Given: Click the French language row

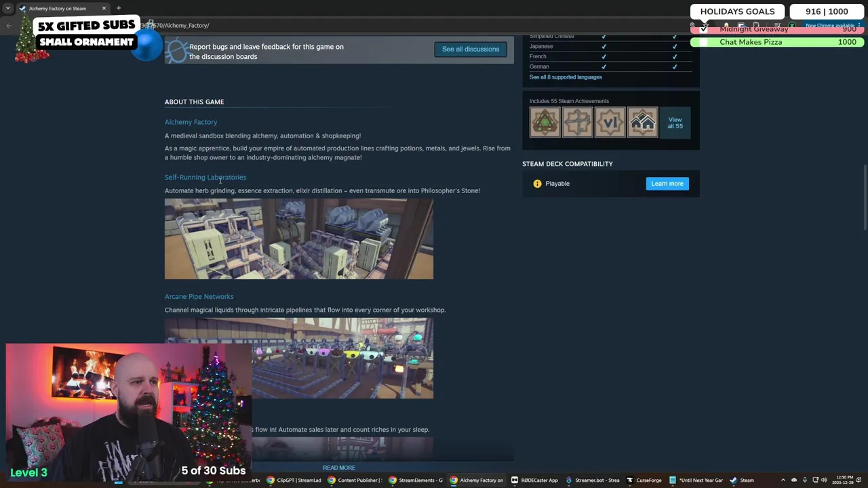Looking at the screenshot, I should click(611, 57).
